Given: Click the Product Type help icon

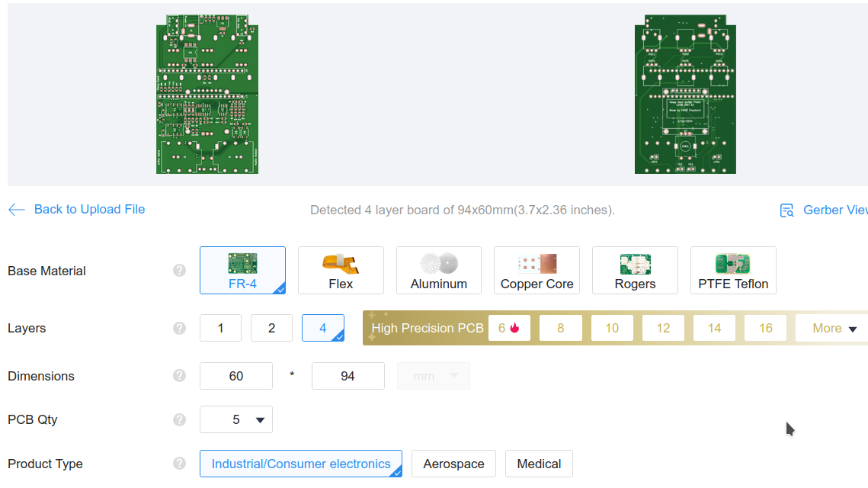Looking at the screenshot, I should click(x=179, y=464).
